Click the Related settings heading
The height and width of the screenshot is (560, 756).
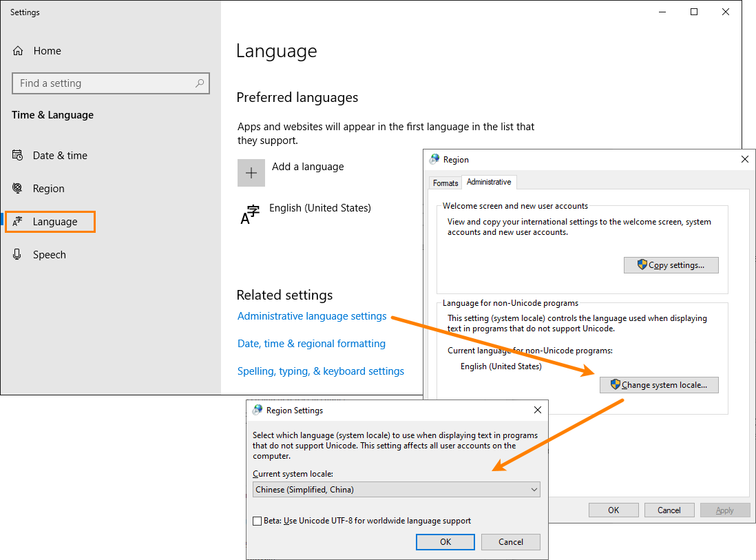click(284, 295)
